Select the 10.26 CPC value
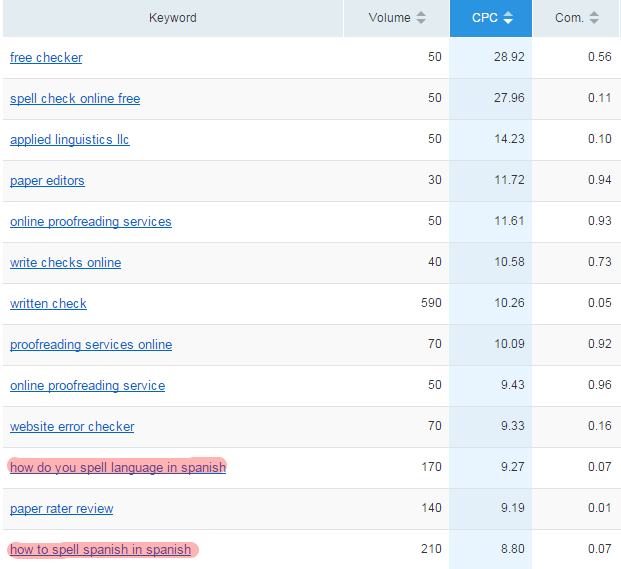Viewport: 621px width, 569px height. [509, 303]
